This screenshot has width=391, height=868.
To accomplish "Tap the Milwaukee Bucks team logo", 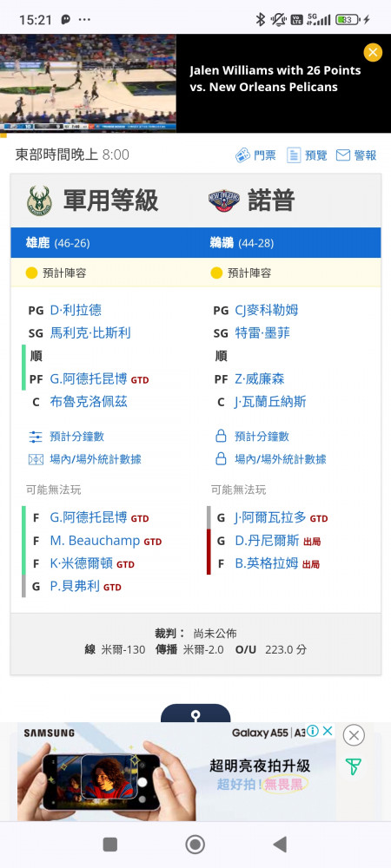I will [39, 201].
